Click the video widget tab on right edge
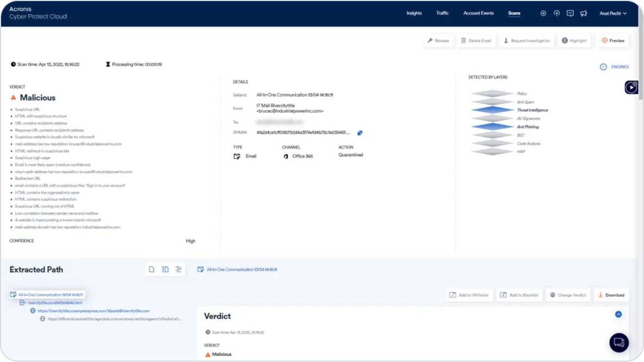The height and width of the screenshot is (362, 644). pyautogui.click(x=631, y=86)
